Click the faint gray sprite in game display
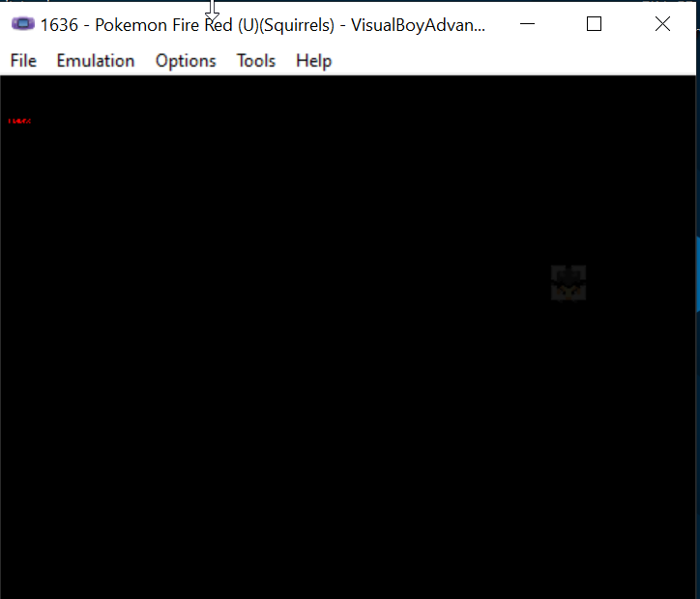 [x=569, y=283]
